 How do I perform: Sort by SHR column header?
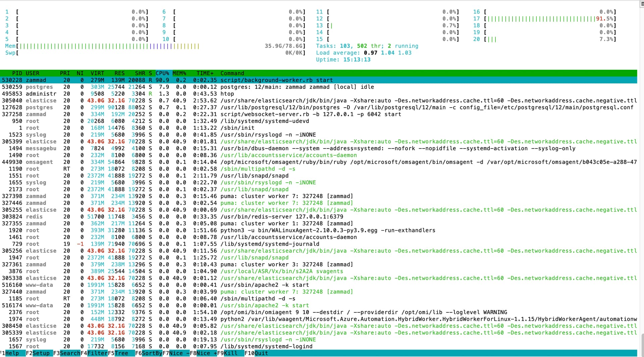point(140,73)
